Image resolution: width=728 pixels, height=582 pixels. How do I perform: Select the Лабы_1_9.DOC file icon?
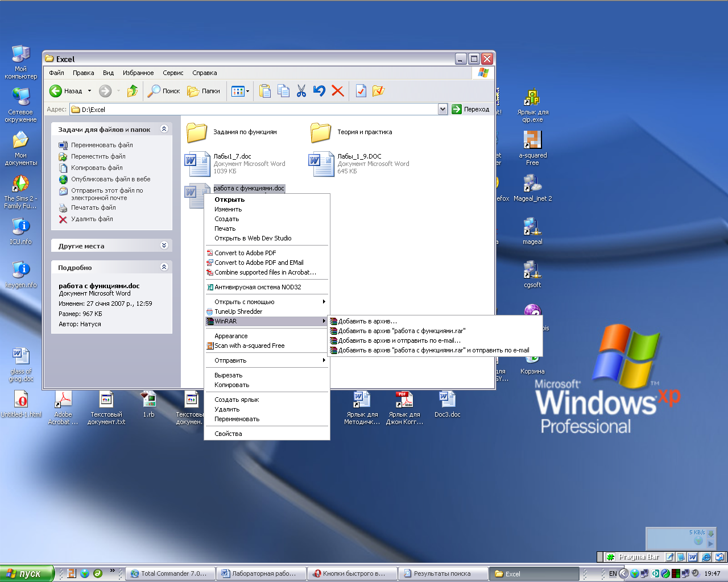click(x=321, y=164)
